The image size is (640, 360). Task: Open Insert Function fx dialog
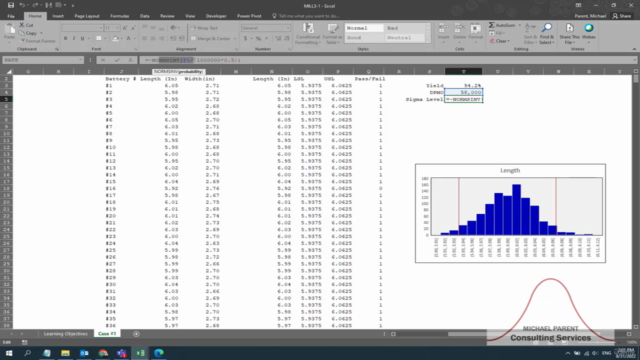130,60
